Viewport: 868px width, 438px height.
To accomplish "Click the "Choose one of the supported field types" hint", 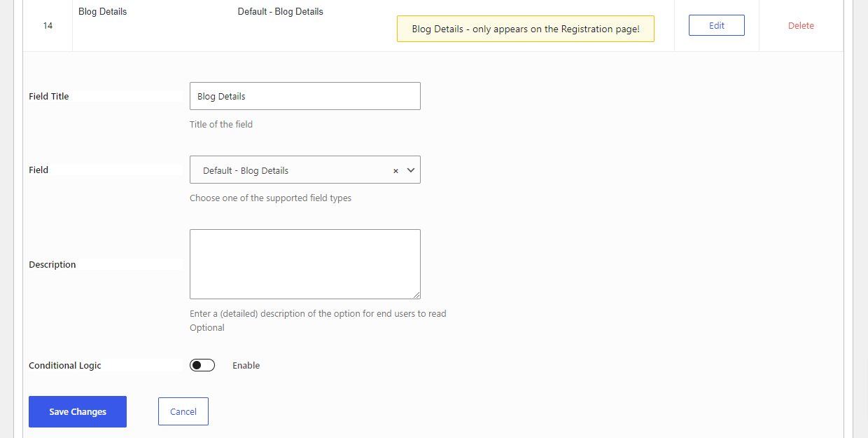I will pyautogui.click(x=270, y=198).
